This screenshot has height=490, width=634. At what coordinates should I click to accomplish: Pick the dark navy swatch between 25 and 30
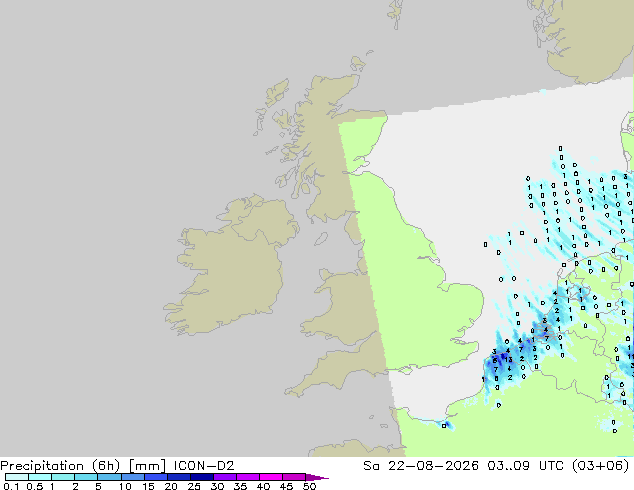[202, 477]
